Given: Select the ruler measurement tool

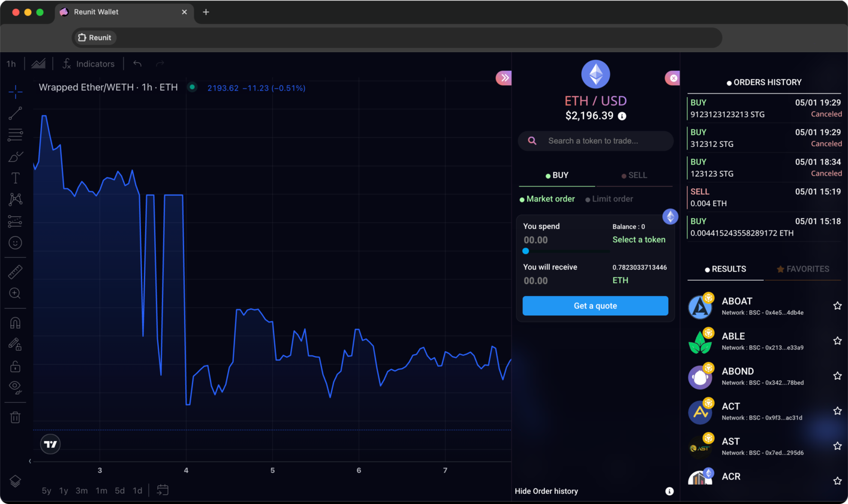Looking at the screenshot, I should 15,271.
